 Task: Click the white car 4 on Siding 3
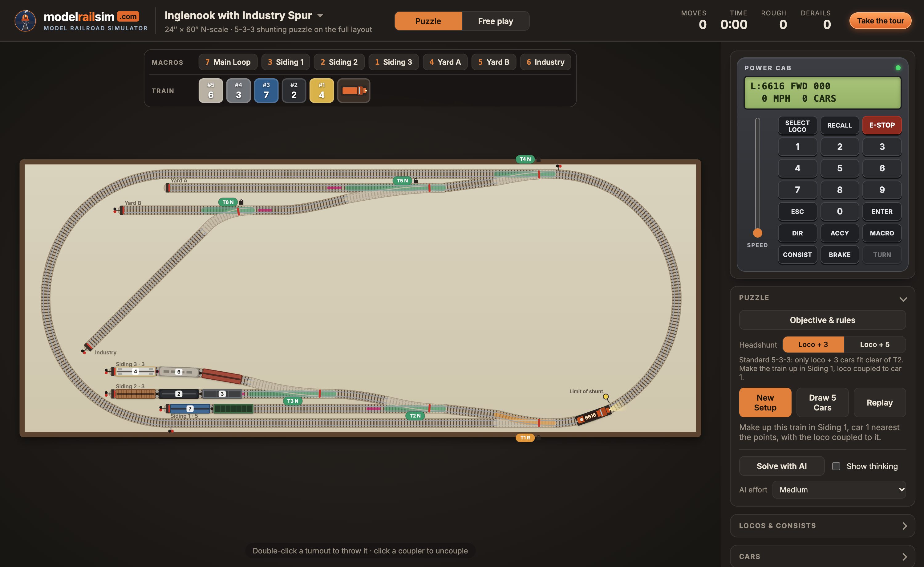pyautogui.click(x=136, y=372)
